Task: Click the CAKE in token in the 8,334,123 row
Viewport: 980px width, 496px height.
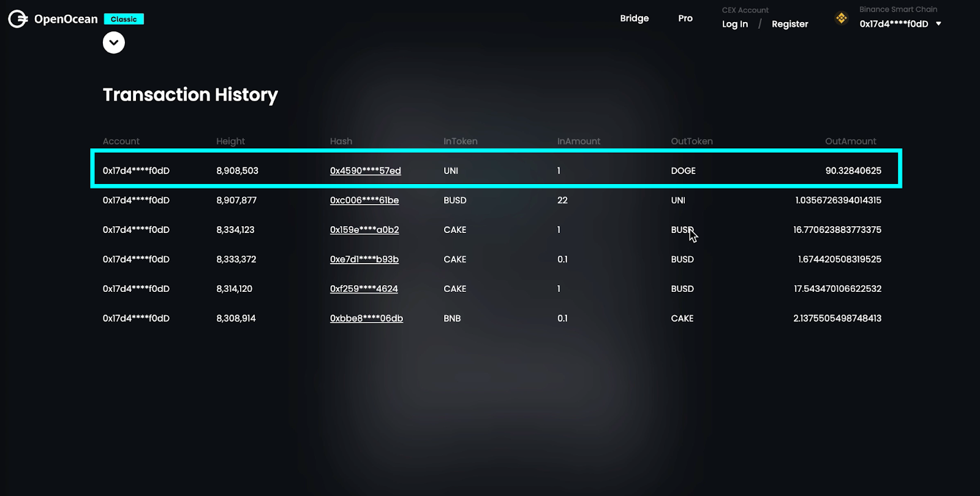Action: tap(455, 229)
